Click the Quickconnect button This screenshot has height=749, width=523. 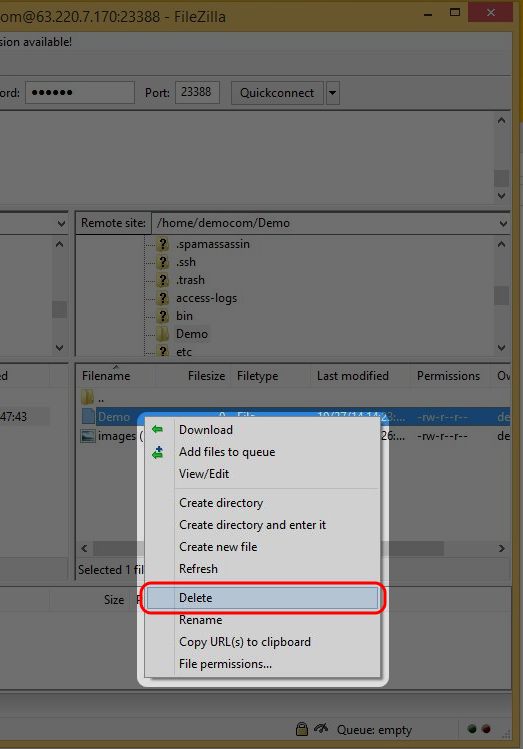(277, 93)
